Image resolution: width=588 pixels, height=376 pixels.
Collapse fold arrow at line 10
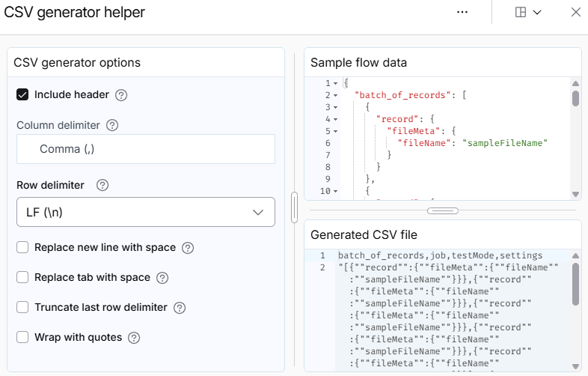coord(336,191)
